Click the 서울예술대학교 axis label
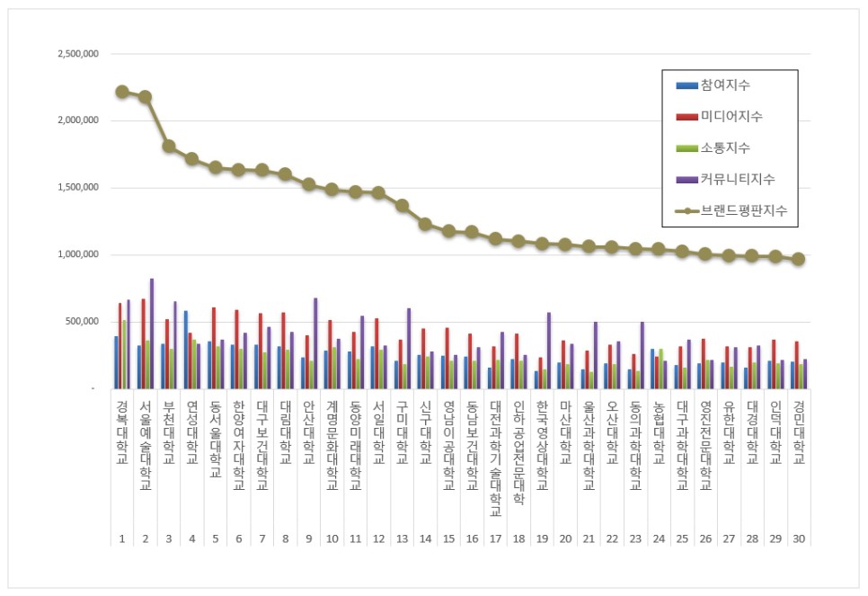This screenshot has width=868, height=596. pyautogui.click(x=146, y=445)
